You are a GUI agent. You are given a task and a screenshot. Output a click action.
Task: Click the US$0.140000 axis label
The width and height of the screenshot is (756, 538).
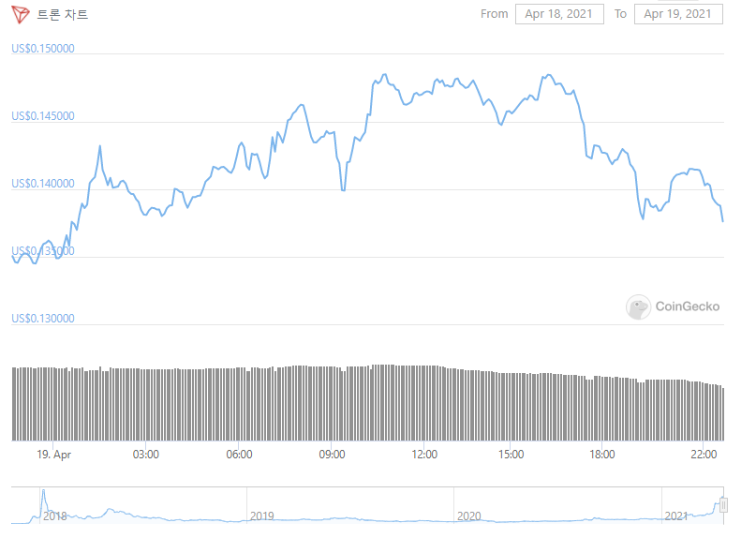[x=43, y=184]
